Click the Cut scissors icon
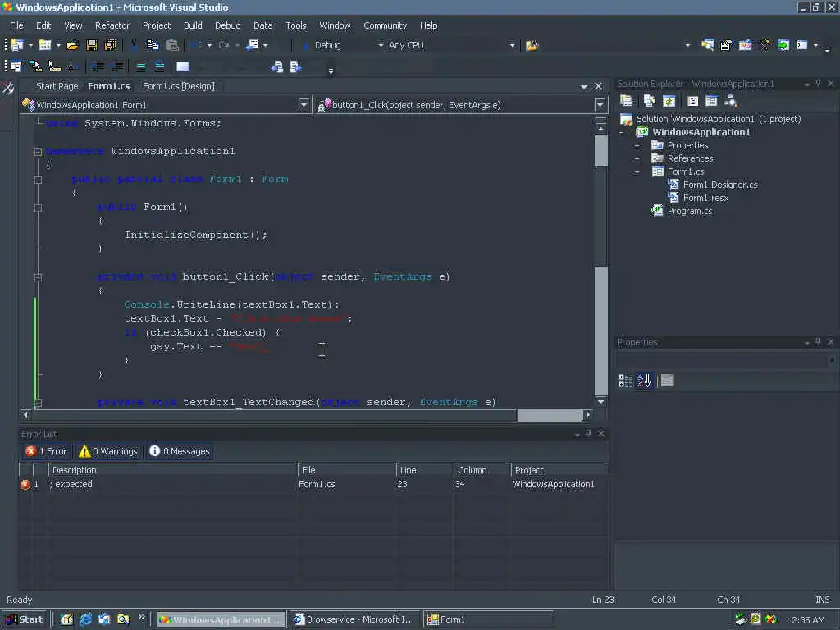The width and height of the screenshot is (840, 630). pos(134,45)
